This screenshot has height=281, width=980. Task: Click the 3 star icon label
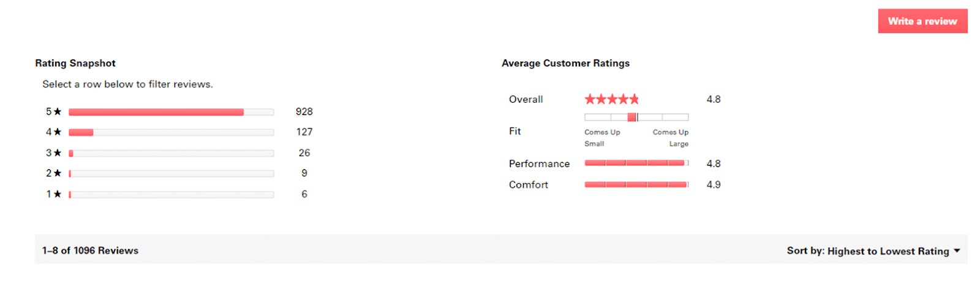(x=54, y=153)
